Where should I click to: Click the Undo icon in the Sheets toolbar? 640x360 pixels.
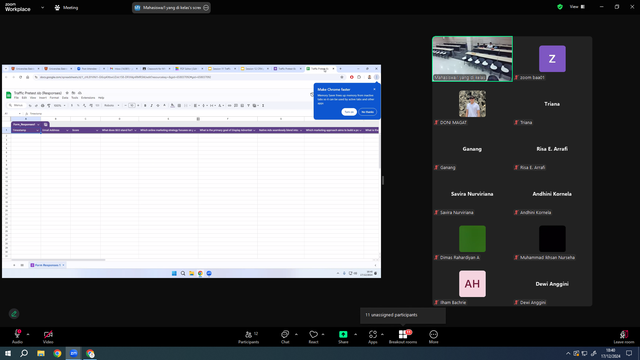tap(30, 106)
